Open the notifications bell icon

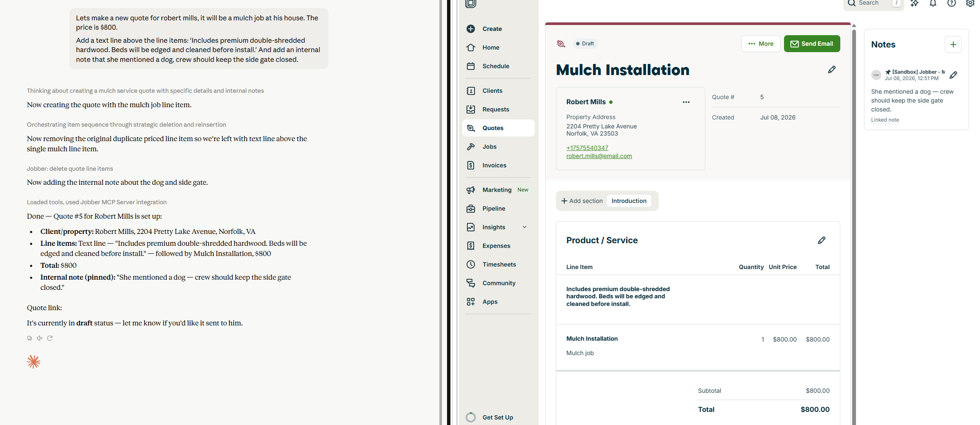(933, 3)
